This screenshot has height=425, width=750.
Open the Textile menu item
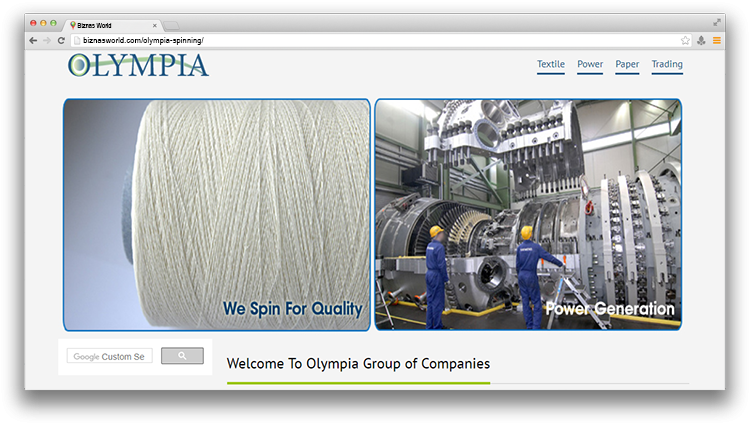pos(551,65)
